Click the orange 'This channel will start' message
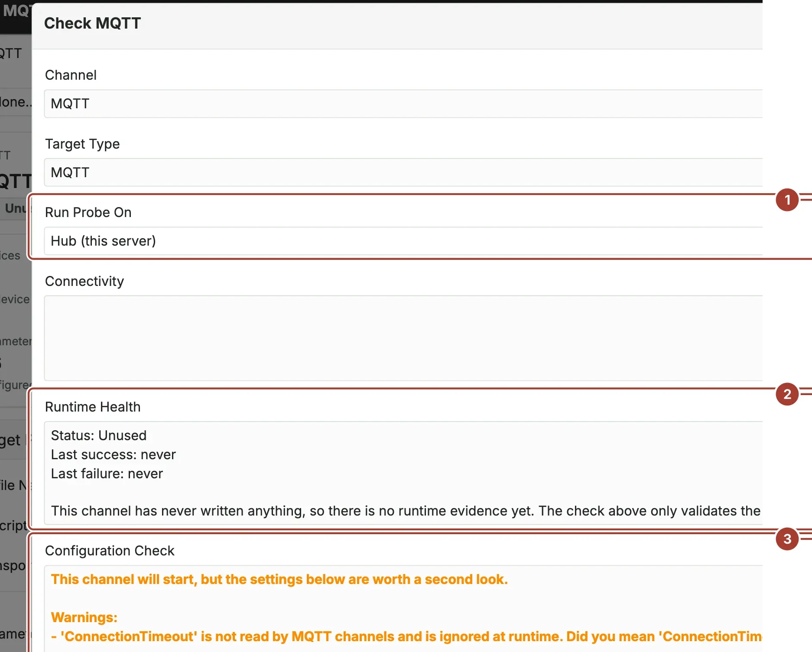812x652 pixels. (x=279, y=579)
